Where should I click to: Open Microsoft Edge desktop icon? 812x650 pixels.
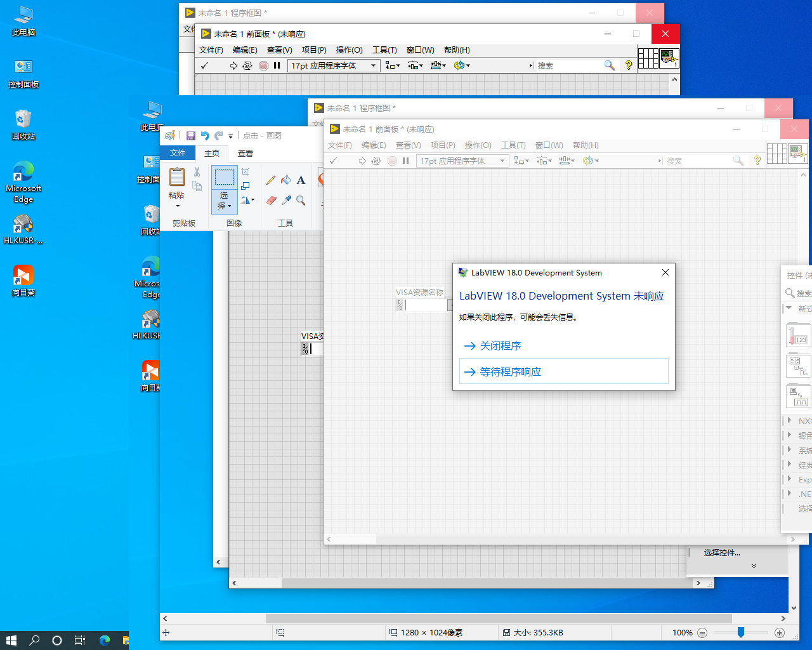[23, 182]
